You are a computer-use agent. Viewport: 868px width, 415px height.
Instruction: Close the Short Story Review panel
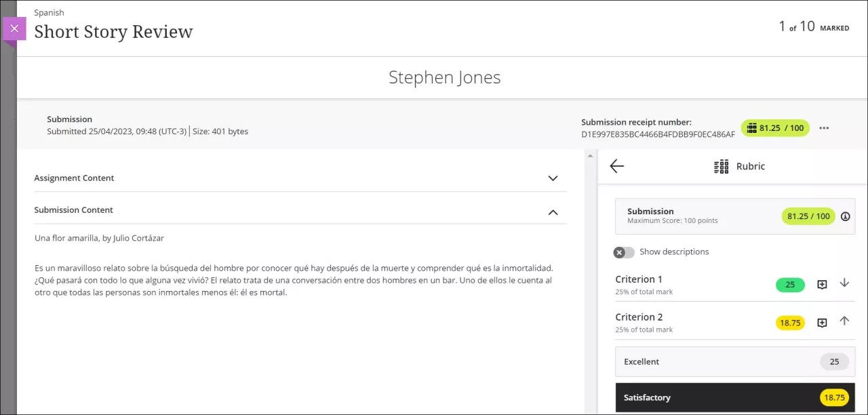[x=14, y=28]
